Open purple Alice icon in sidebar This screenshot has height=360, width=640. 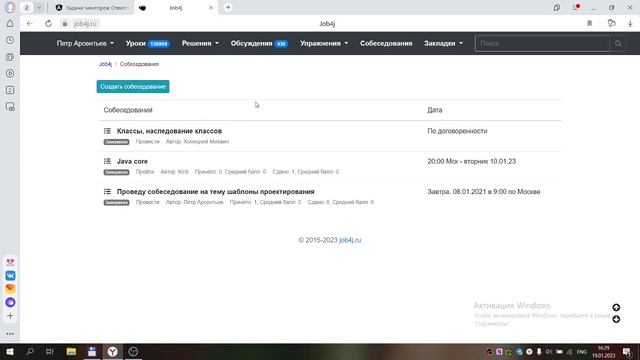(x=10, y=302)
